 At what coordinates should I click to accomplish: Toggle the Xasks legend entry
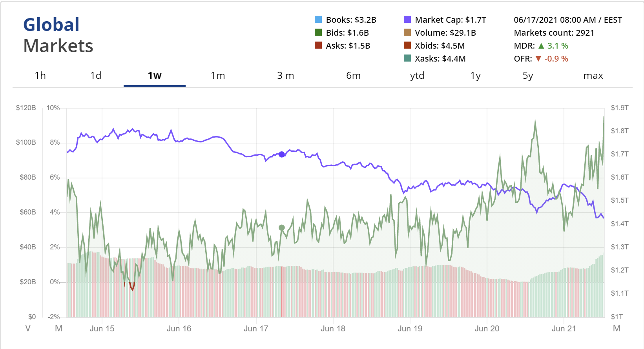point(407,58)
